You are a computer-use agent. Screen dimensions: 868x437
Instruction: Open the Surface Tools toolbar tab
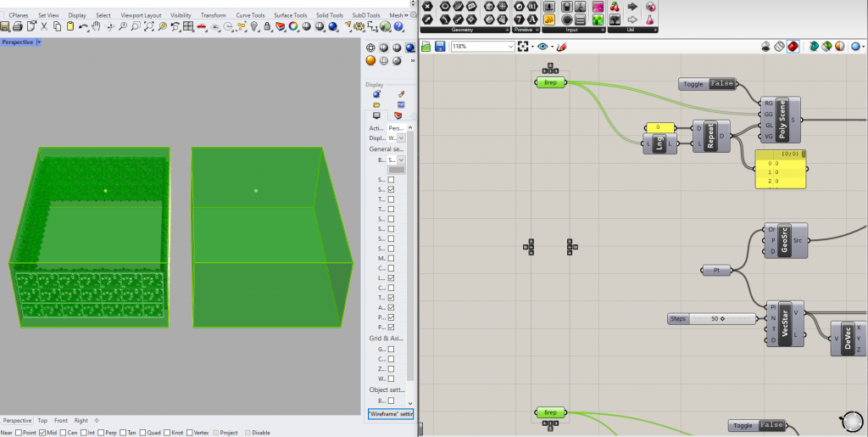(x=291, y=15)
